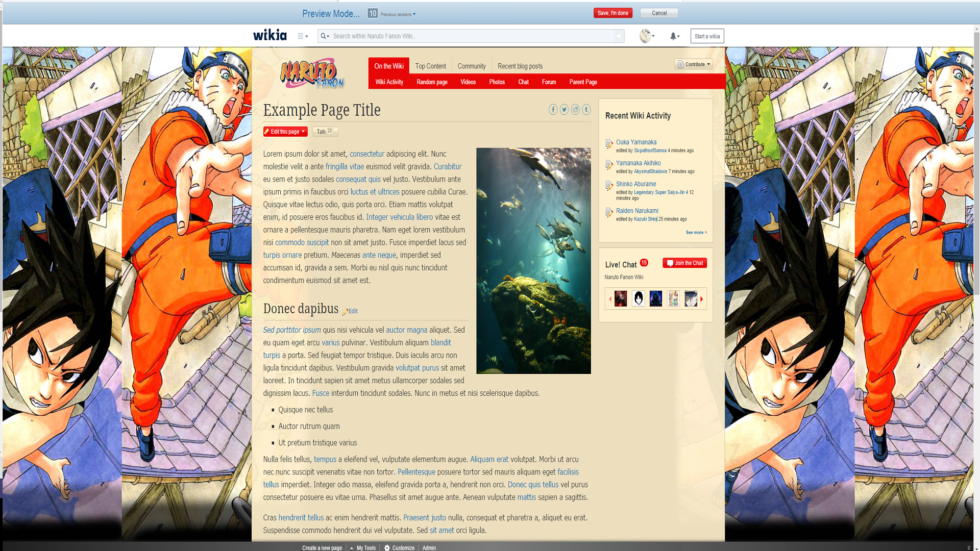Open the Forum link
980x551 pixels.
coord(549,82)
